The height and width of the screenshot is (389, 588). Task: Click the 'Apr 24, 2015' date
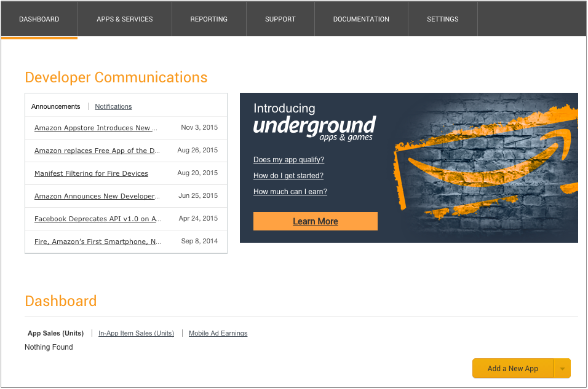[x=198, y=219]
